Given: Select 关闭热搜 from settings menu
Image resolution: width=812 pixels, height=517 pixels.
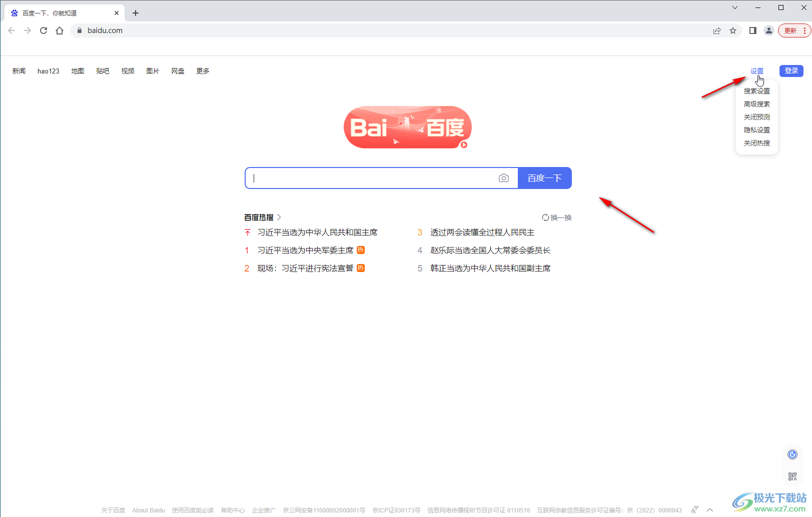Looking at the screenshot, I should tap(757, 143).
